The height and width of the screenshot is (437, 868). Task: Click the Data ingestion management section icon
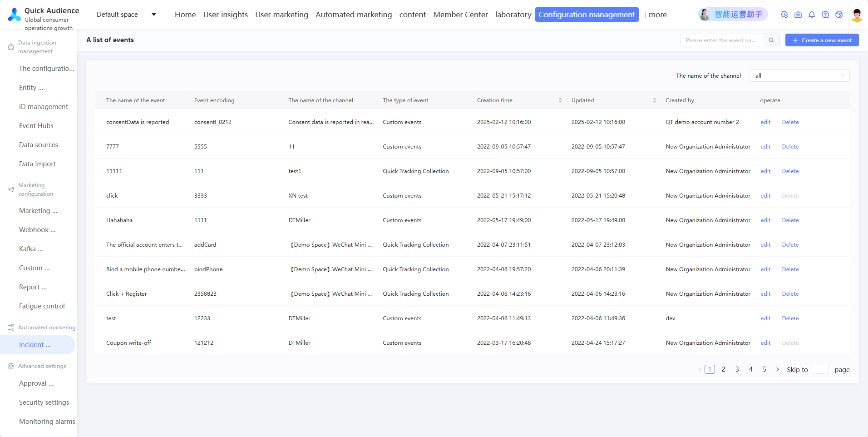click(11, 47)
